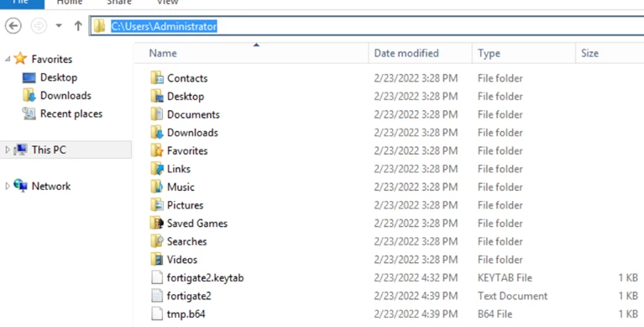Click the B64 File type cell
Image resolution: width=644 pixels, height=327 pixels.
(x=495, y=314)
